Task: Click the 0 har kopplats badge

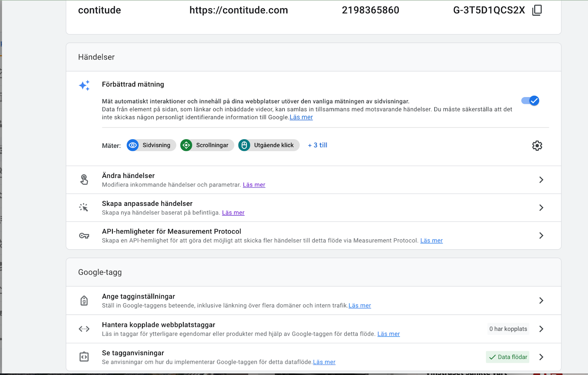Action: click(508, 329)
